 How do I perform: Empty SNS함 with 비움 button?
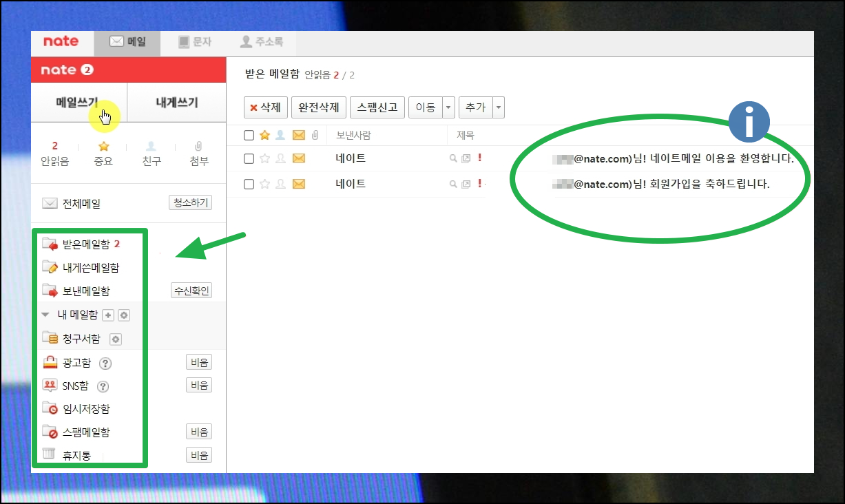pyautogui.click(x=199, y=386)
